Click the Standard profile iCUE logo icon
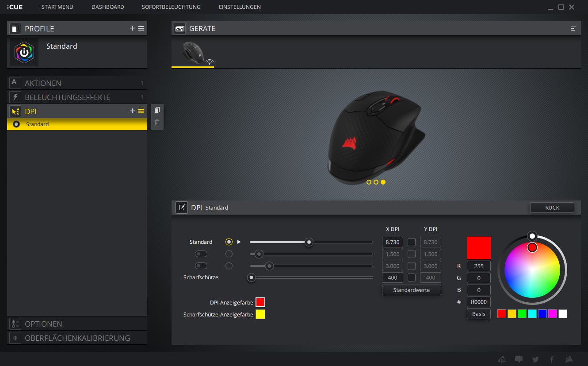Screen dimensions: 588x366 [24, 52]
